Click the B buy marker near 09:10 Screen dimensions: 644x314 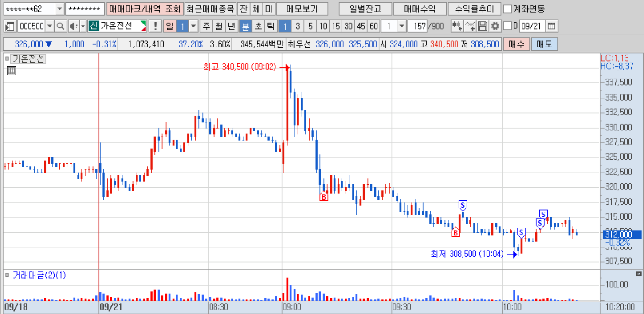coord(324,196)
